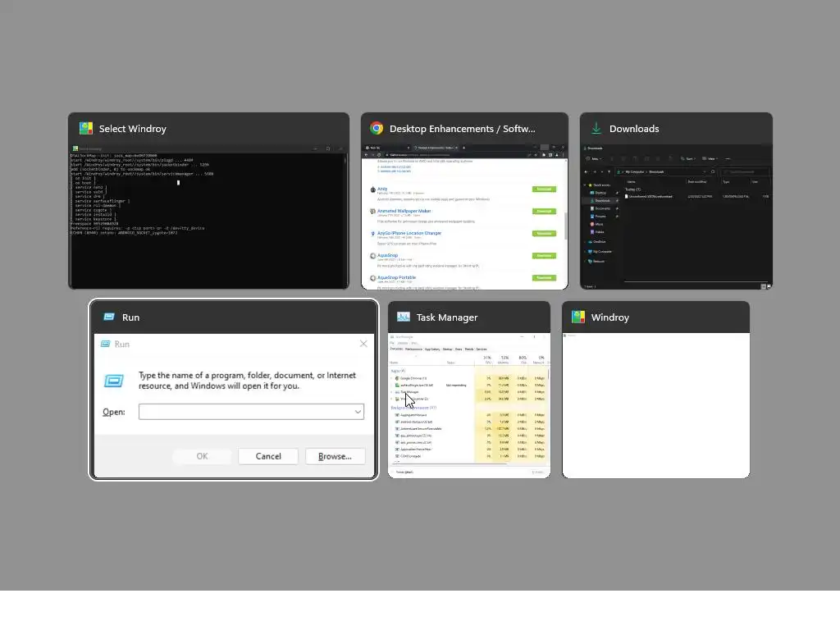Click the Chrome icon beside Desktop Enhancements title
Screen dimensions: 840x630
(x=377, y=128)
